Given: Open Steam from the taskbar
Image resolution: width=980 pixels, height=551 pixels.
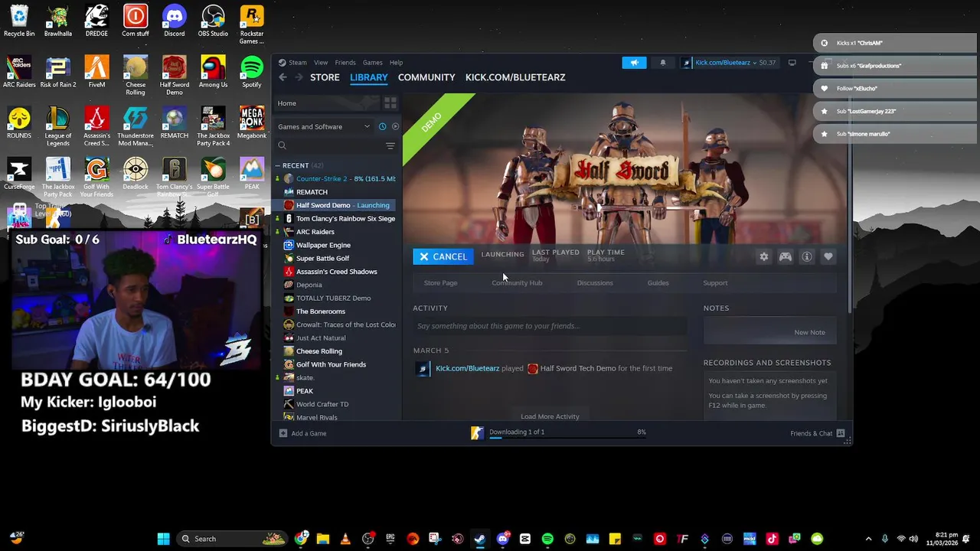Looking at the screenshot, I should (479, 539).
